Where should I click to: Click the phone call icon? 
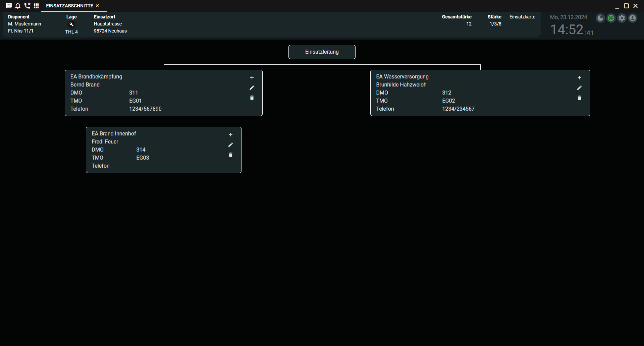click(x=27, y=6)
